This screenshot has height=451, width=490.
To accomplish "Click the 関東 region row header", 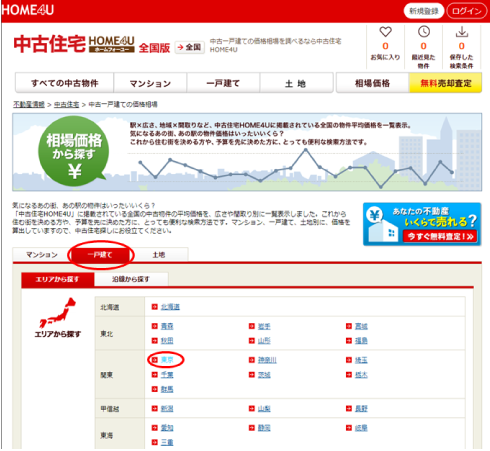I will (x=120, y=375).
